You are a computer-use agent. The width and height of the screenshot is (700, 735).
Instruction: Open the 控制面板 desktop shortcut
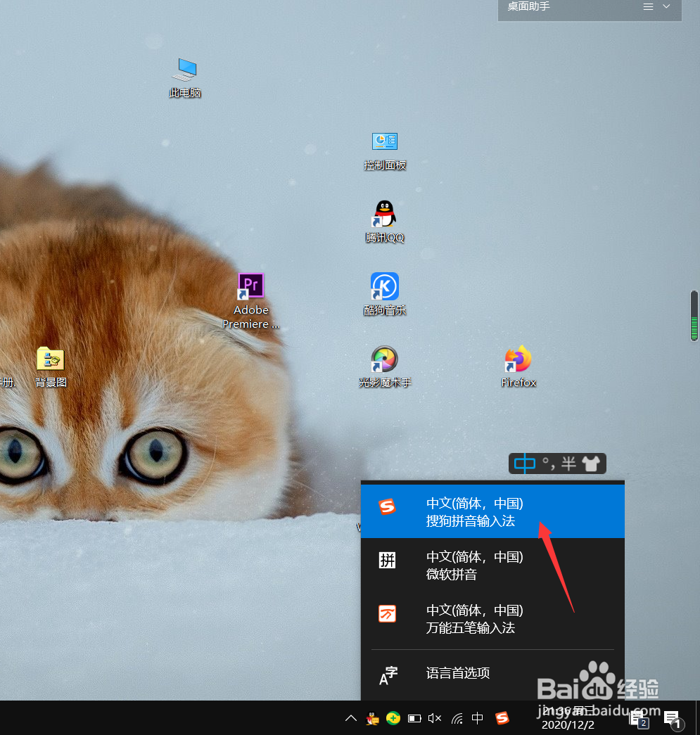pos(384,151)
